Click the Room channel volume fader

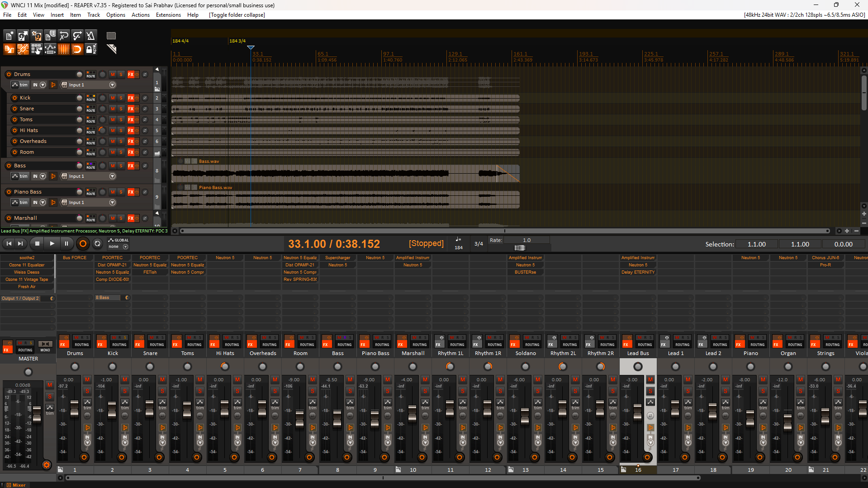[299, 419]
